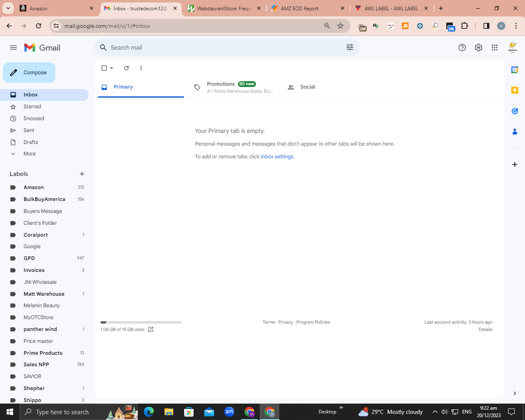525x420 pixels.
Task: Click the inbox settings link
Action: pyautogui.click(x=277, y=157)
